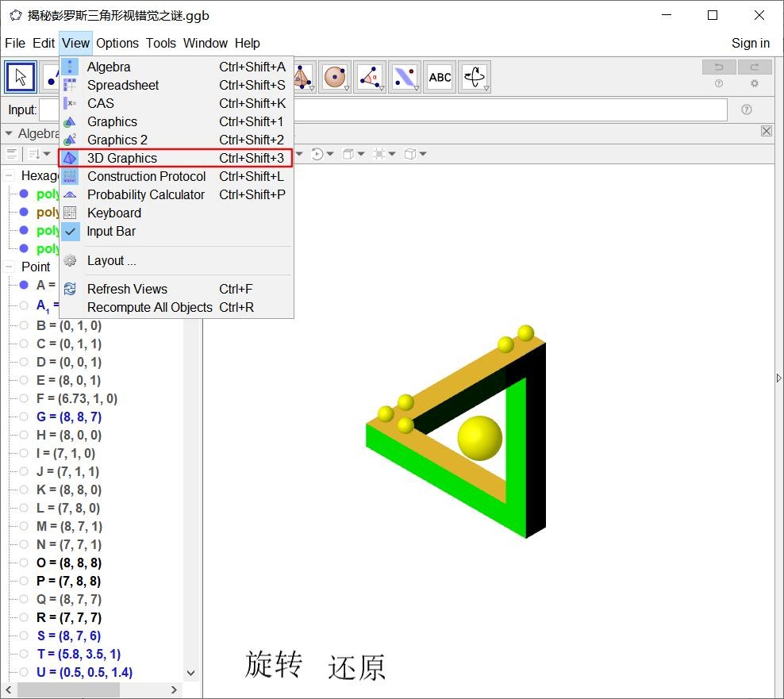
Task: Collapse the Point group in Algebra
Action: coord(10,267)
